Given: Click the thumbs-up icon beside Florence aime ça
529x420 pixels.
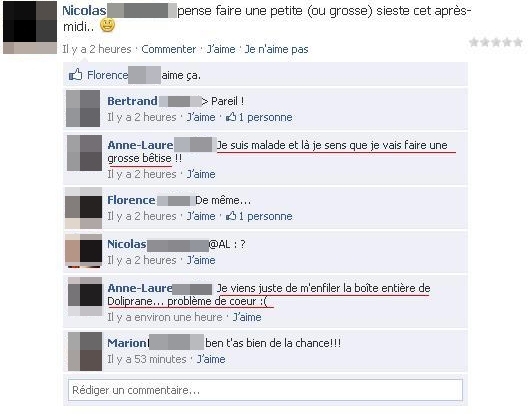Looking at the screenshot, I should pos(76,74).
